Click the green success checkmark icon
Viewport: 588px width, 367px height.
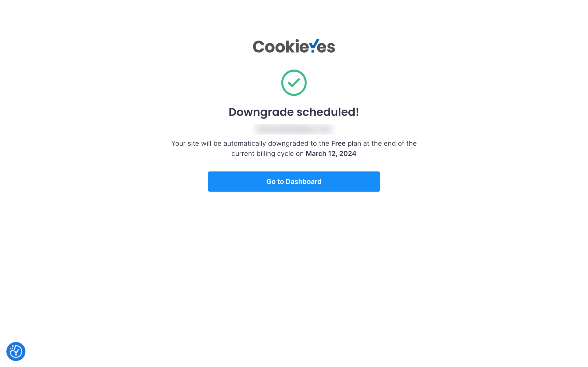coord(294,83)
